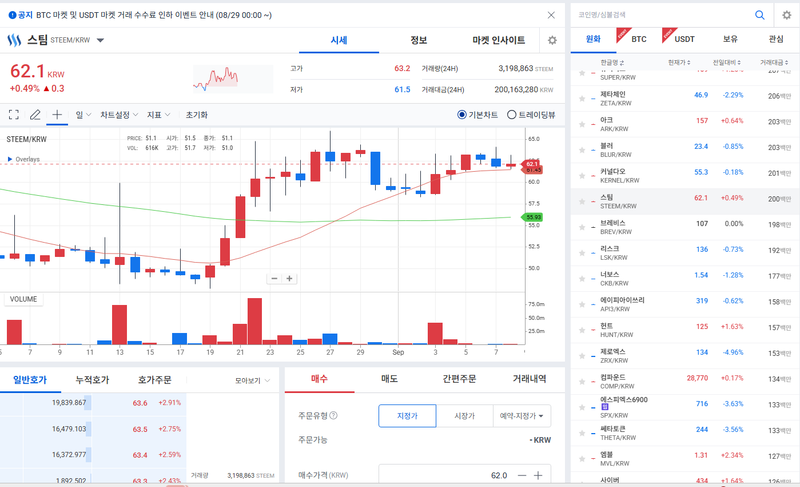Sort list by 현재가 column
The width and height of the screenshot is (800, 487).
click(679, 62)
